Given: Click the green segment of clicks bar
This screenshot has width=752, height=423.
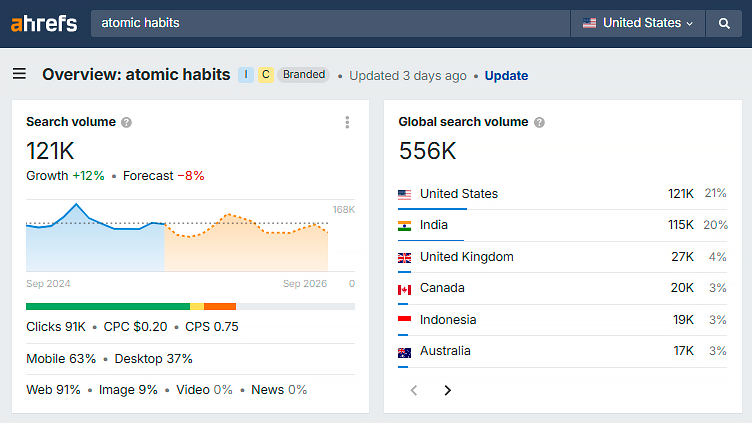Looking at the screenshot, I should click(107, 306).
